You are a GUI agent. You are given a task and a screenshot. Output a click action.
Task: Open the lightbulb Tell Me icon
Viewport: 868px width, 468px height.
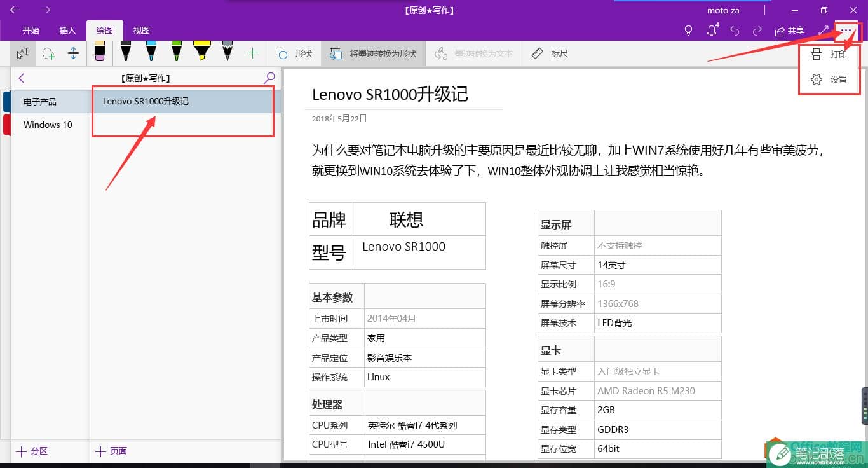click(688, 31)
